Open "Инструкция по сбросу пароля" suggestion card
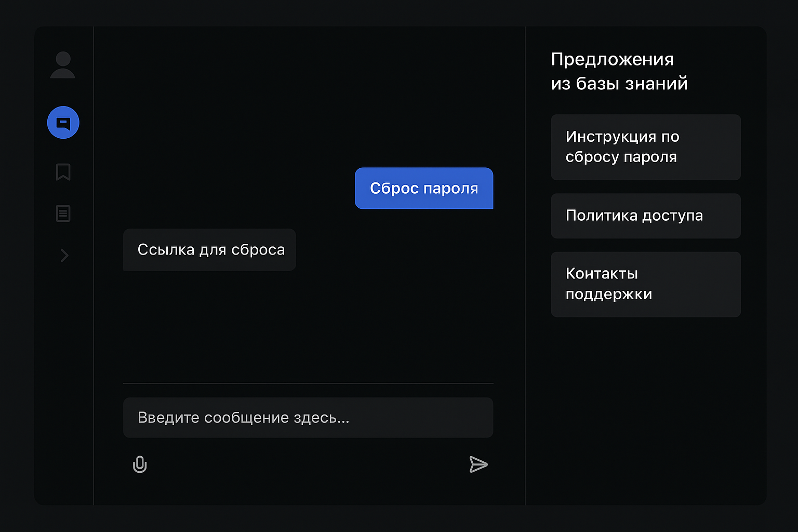Viewport: 798px width, 532px height. (646, 147)
